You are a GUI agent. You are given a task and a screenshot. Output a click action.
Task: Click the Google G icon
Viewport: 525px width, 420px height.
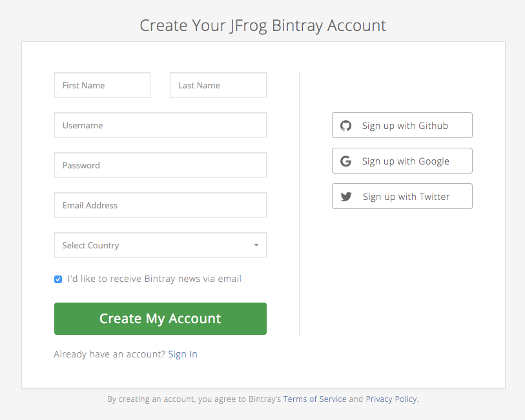346,161
